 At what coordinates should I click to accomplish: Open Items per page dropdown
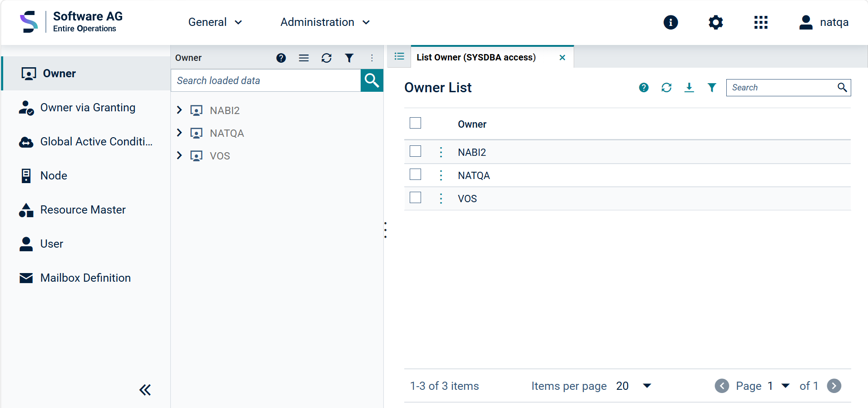[634, 386]
